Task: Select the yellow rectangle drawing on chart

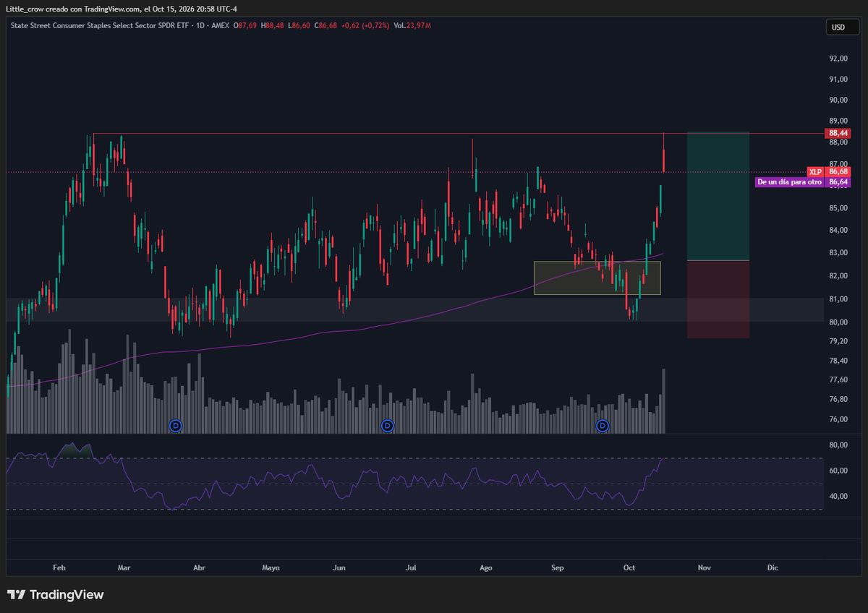Action: [x=597, y=278]
